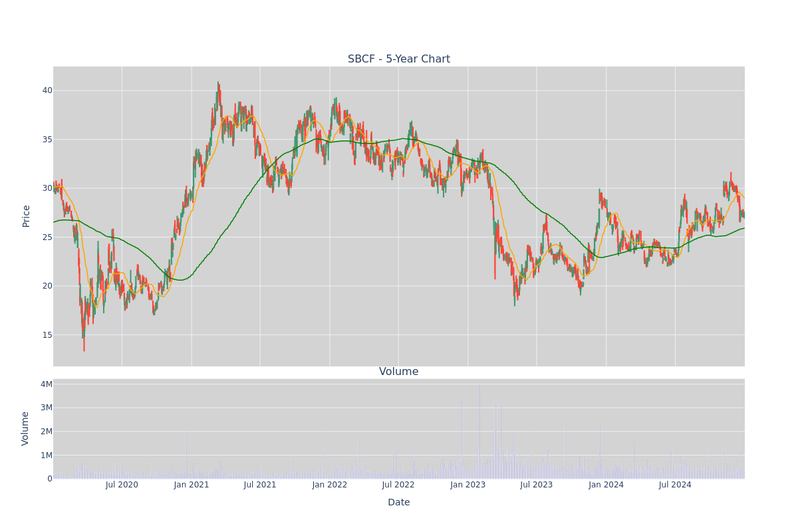Image resolution: width=798 pixels, height=532 pixels.
Task: Select the 'Volume' subplot title above the bars
Action: 399,372
